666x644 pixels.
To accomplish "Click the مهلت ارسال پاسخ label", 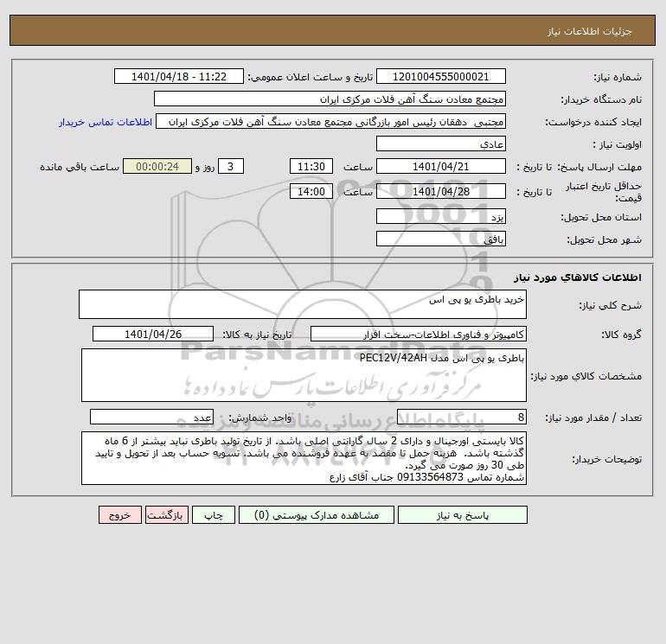I will [599, 167].
